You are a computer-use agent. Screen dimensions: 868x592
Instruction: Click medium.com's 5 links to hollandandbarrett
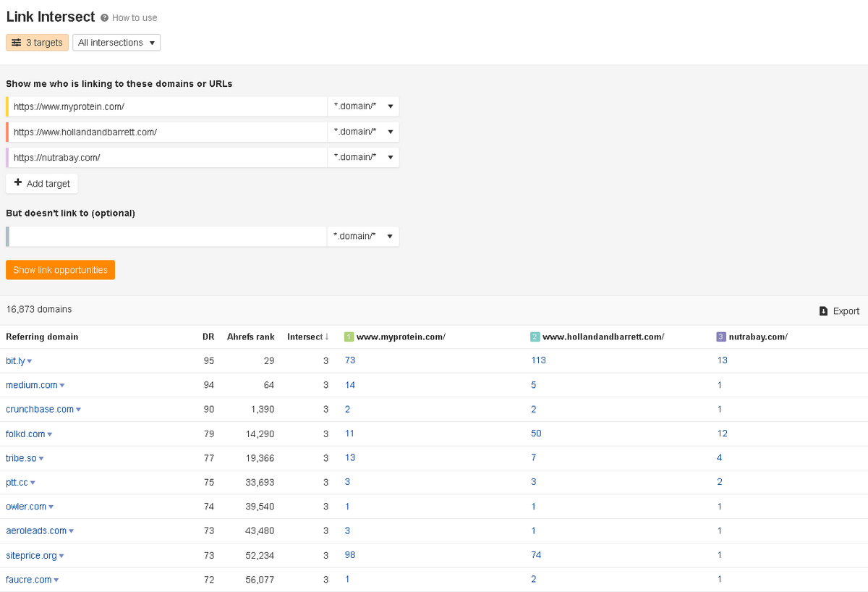pos(534,385)
